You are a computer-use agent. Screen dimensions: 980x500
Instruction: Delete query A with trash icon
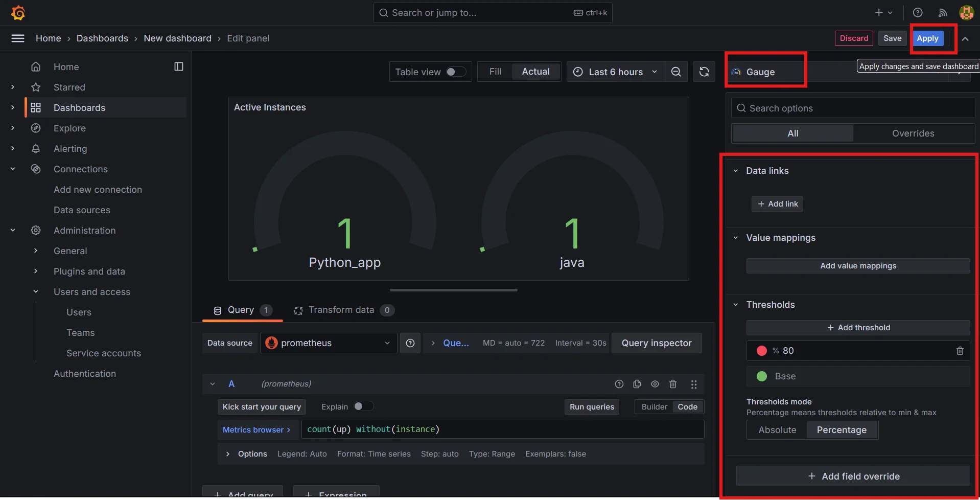[x=673, y=384]
